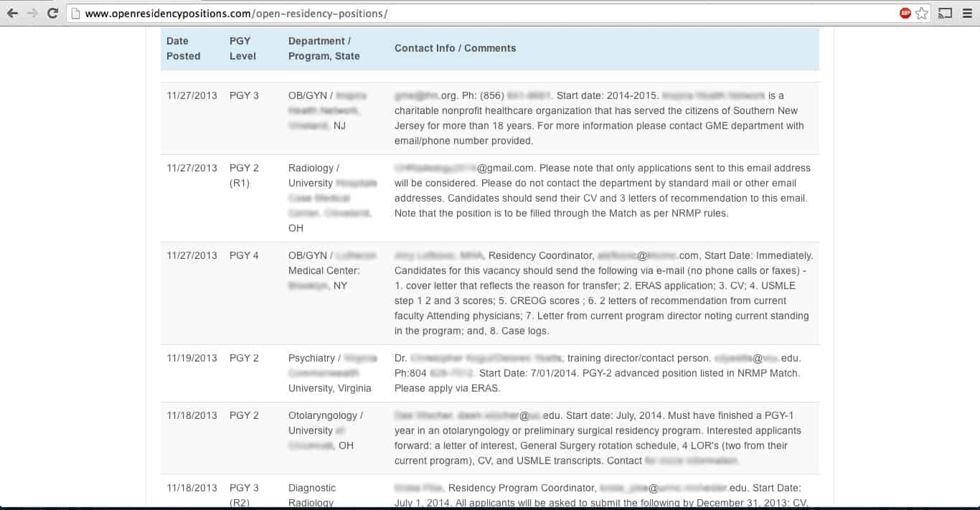Select the 11/19/2013 date cell
The width and height of the screenshot is (980, 510).
click(192, 358)
